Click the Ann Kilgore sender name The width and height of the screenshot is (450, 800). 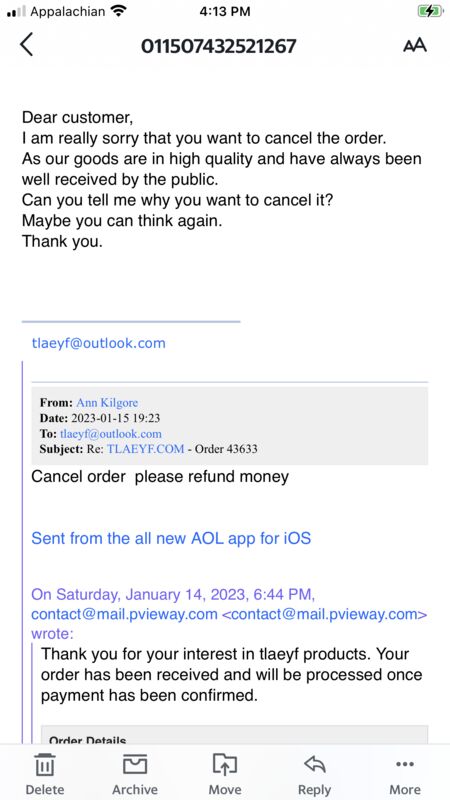(x=107, y=403)
